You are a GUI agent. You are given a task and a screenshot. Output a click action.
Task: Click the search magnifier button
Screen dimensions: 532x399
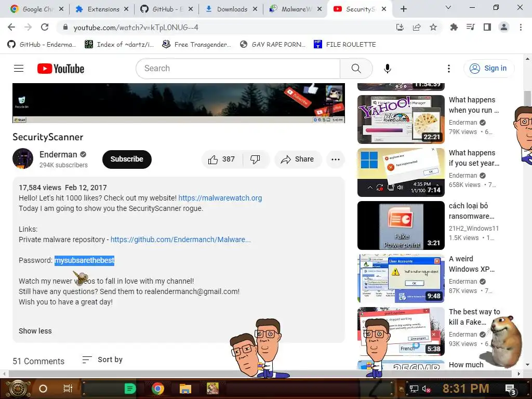click(x=356, y=69)
